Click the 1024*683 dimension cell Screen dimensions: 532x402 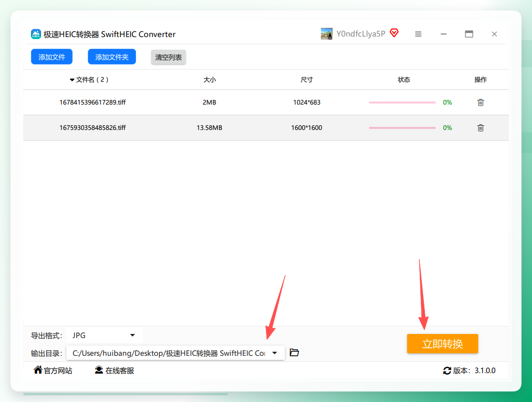click(307, 103)
